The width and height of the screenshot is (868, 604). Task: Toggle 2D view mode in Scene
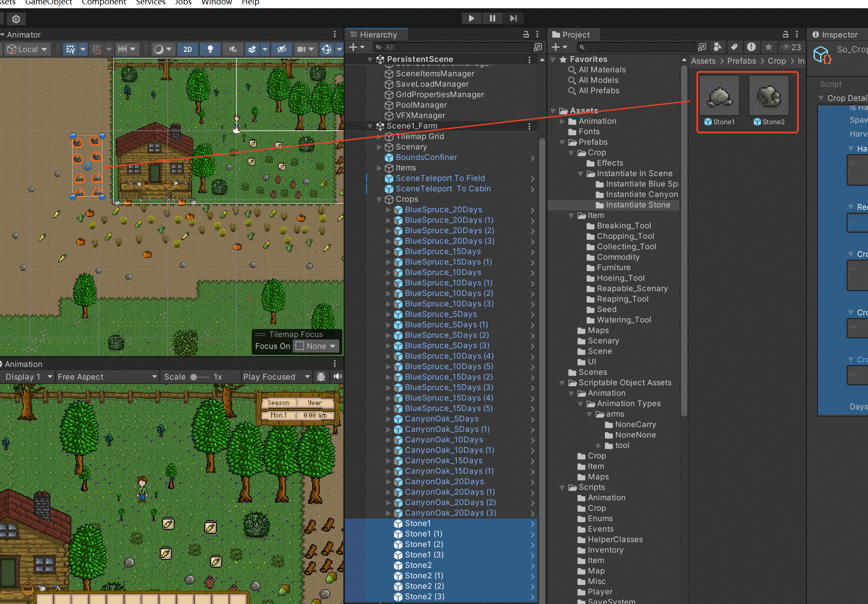(188, 49)
